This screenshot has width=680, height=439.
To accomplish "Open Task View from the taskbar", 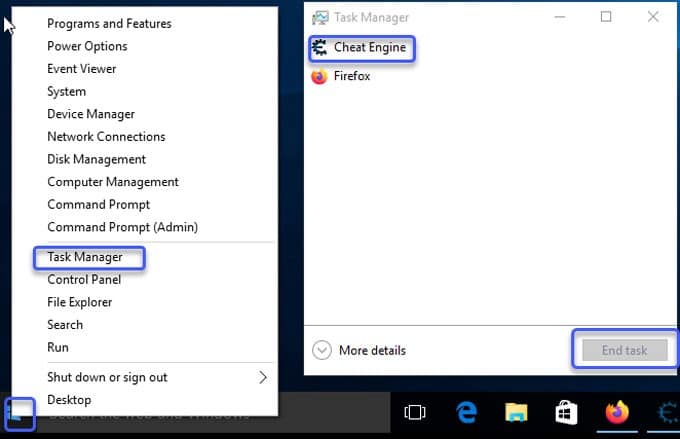I will [415, 413].
